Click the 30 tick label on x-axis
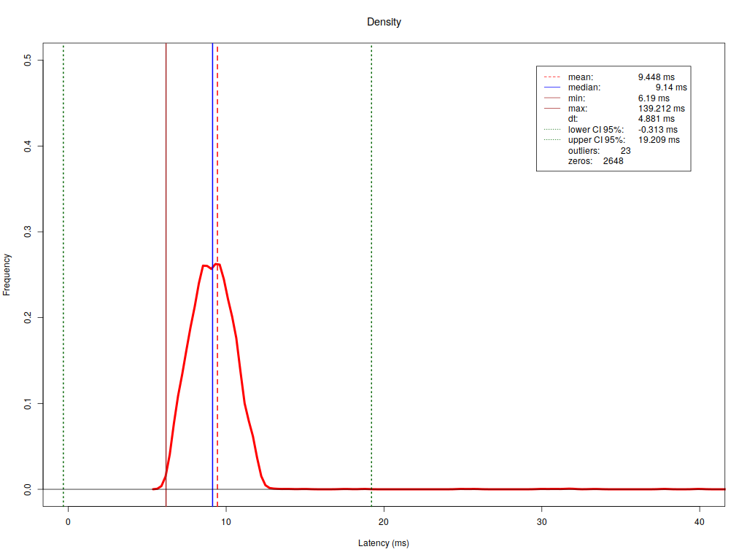 click(x=542, y=522)
